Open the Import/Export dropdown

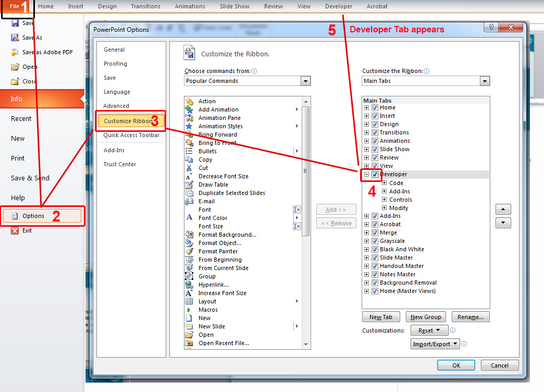coord(435,344)
